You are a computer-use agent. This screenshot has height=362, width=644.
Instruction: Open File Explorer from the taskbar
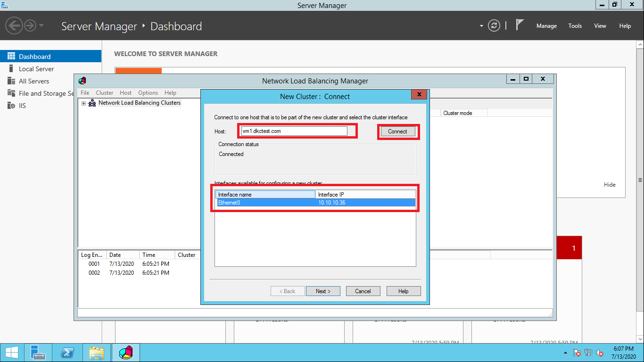(97, 353)
